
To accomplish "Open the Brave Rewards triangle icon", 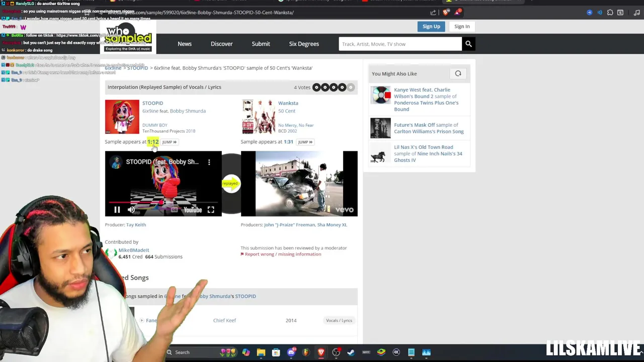I will coord(458,13).
